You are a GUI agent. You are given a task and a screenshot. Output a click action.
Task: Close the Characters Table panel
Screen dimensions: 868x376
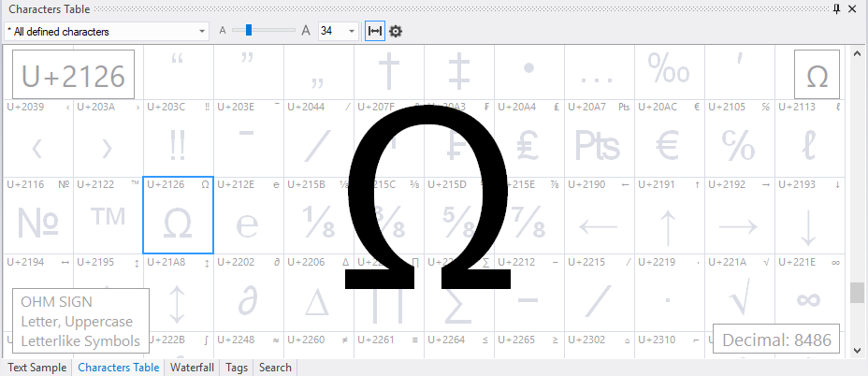pyautogui.click(x=852, y=8)
